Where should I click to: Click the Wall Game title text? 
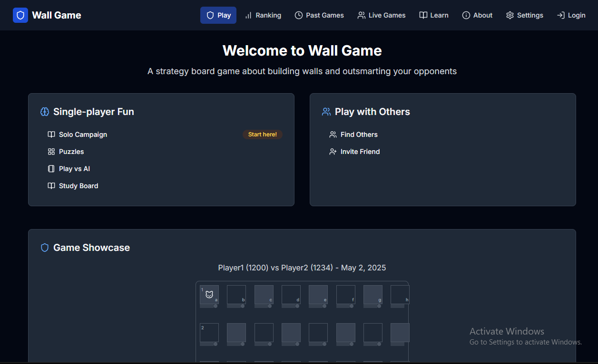(x=57, y=15)
